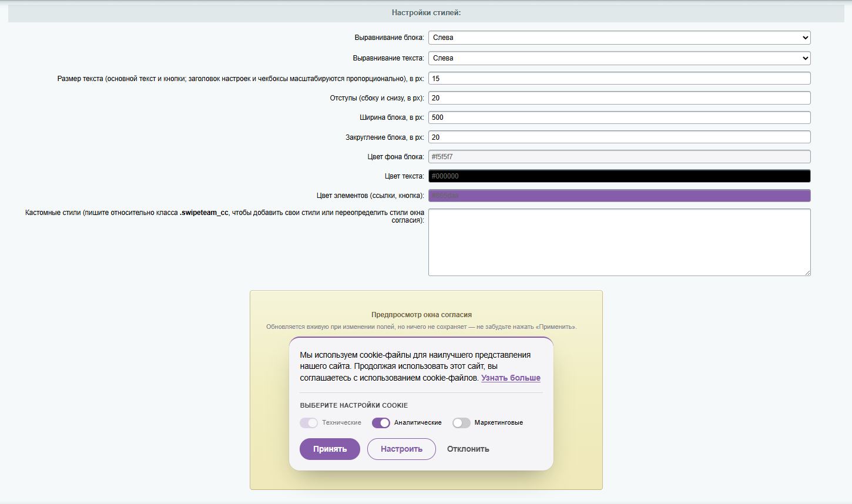852x504 pixels.
Task: Click the 'Размер текста' label
Action: [240, 78]
